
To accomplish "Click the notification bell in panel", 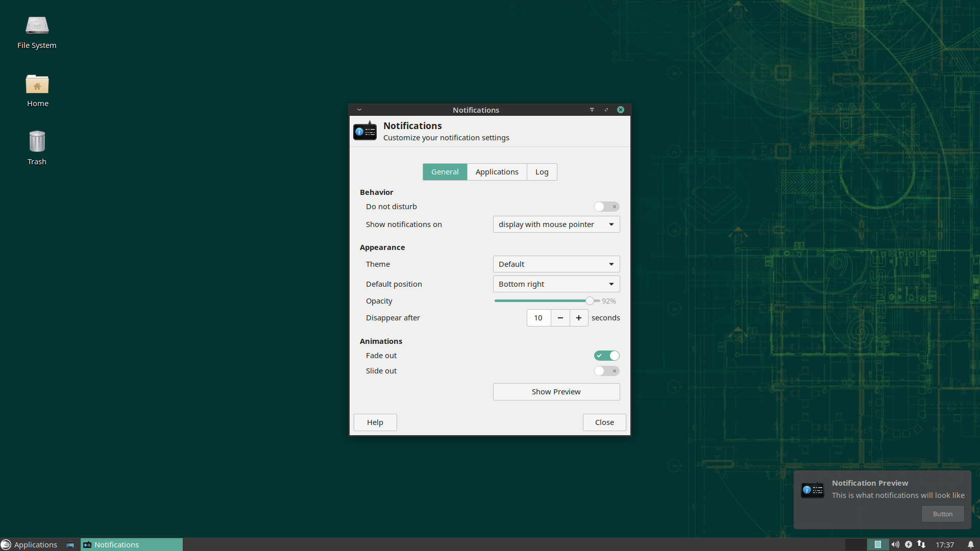I will pos(970,544).
